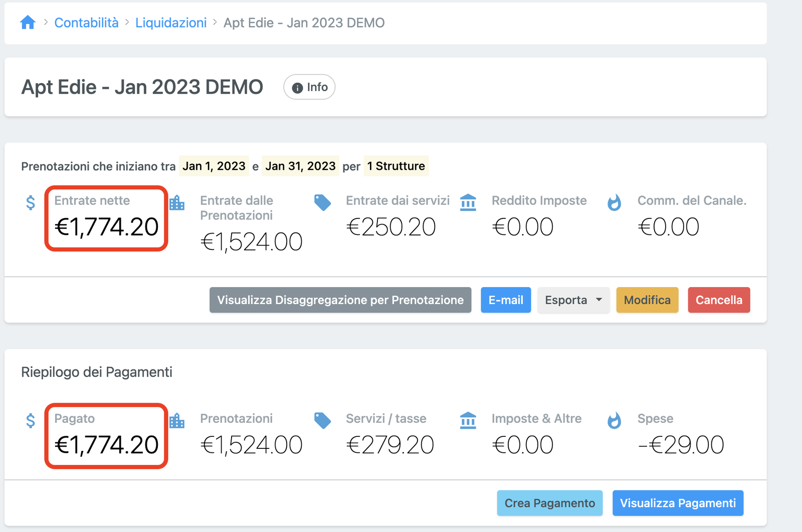
Task: Click the building icon beside Entrate dalle Prenotazioni
Action: click(177, 202)
